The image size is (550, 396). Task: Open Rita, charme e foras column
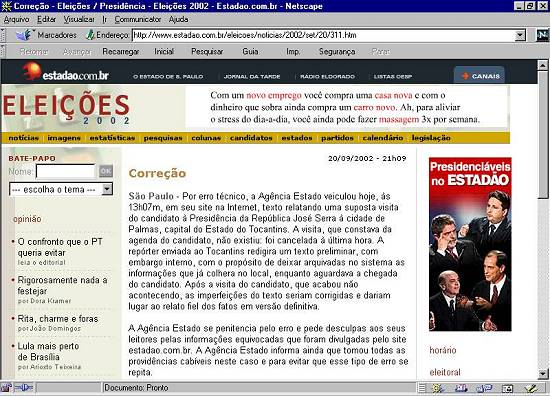pyautogui.click(x=58, y=319)
